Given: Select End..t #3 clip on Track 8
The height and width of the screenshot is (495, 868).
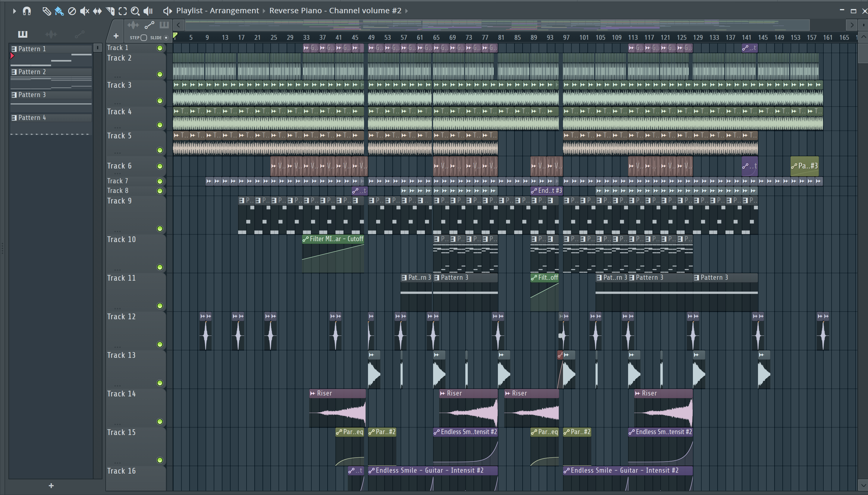Looking at the screenshot, I should coord(546,191).
